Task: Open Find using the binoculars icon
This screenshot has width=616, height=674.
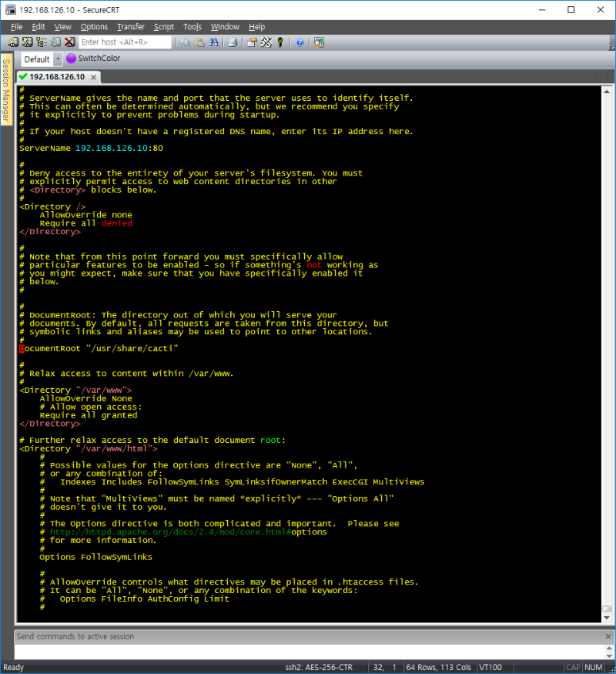Action: tap(213, 42)
